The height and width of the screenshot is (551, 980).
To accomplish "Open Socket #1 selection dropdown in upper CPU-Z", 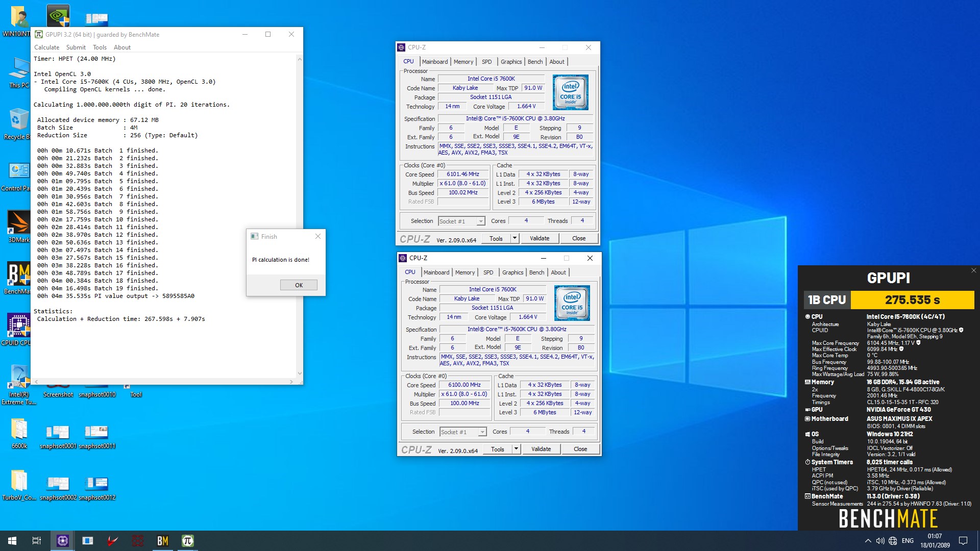I will [x=461, y=221].
